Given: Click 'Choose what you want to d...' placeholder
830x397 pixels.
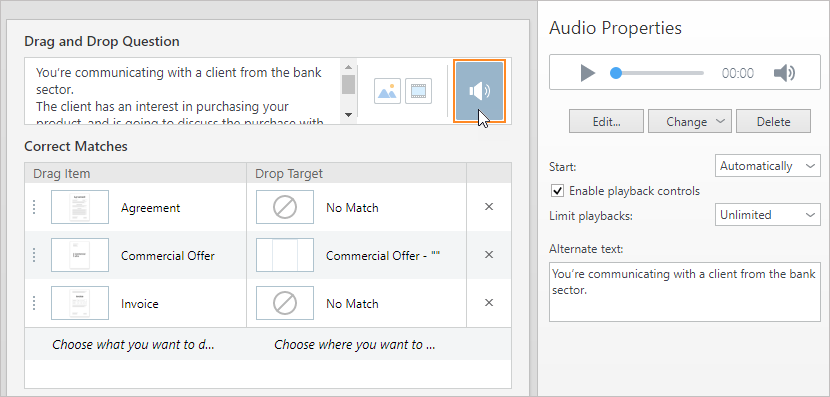Looking at the screenshot, I should coord(133,345).
